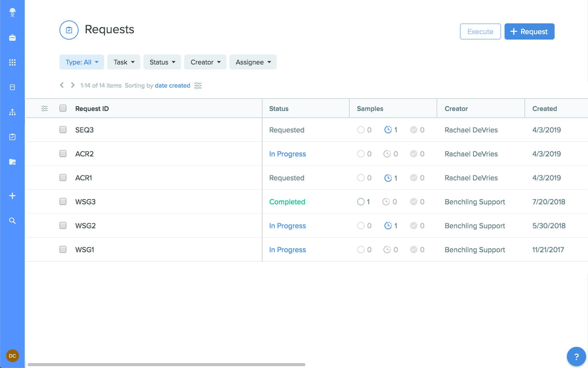
Task: Open the notebook icon in the sidebar
Action: [x=12, y=87]
